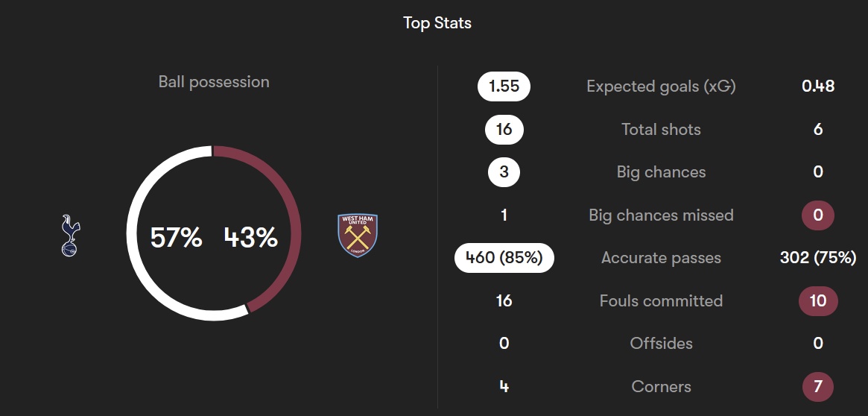Select the Fouls committed label

click(x=661, y=301)
